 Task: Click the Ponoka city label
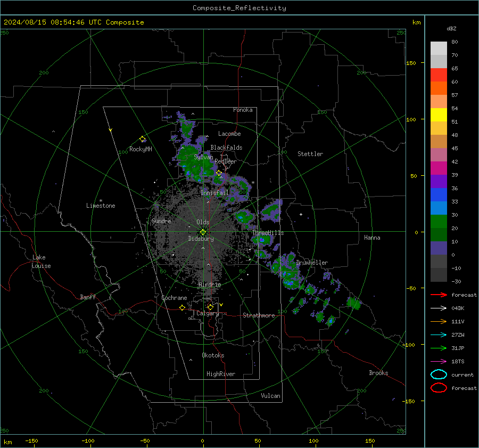243,110
